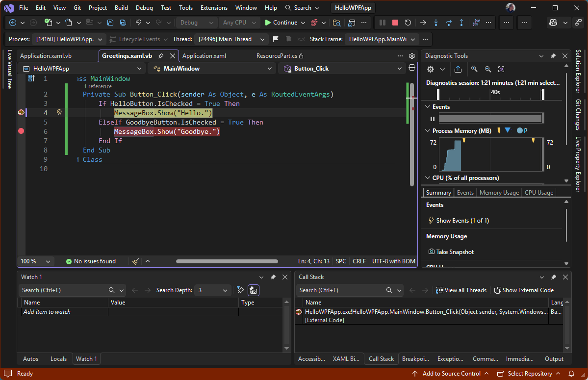Stop debugging with the red square icon
Image resolution: width=588 pixels, height=380 pixels.
pos(395,23)
